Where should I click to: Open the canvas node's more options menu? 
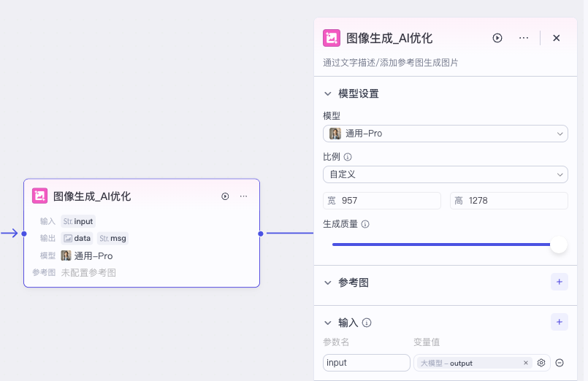click(x=243, y=196)
